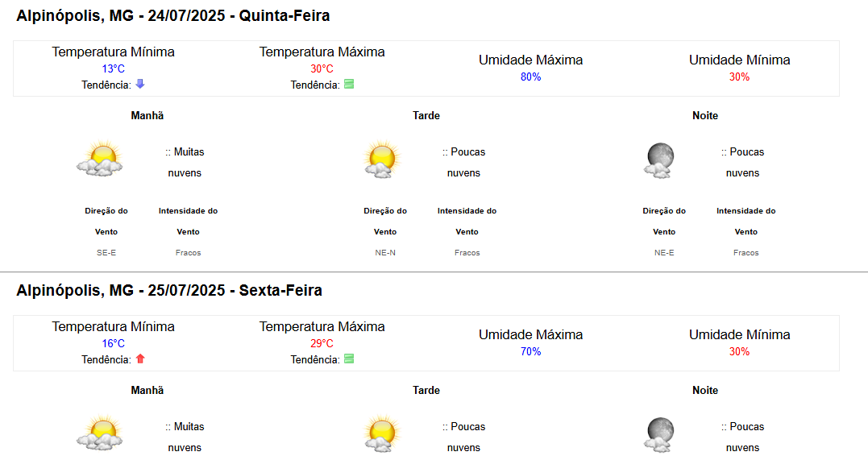This screenshot has height=456, width=868.
Task: Click the 70% maximum humidity value
Action: [530, 351]
